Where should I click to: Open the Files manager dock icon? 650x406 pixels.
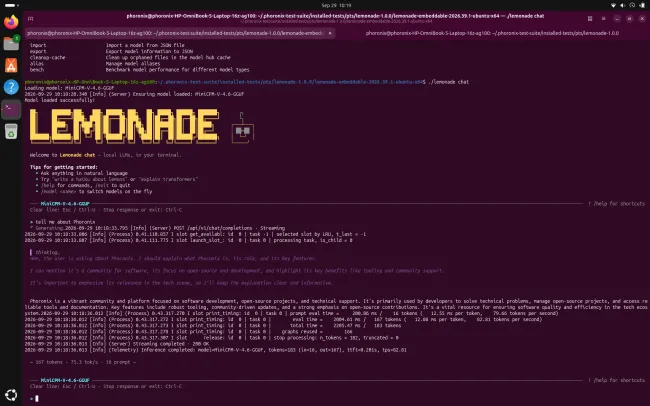(11, 43)
